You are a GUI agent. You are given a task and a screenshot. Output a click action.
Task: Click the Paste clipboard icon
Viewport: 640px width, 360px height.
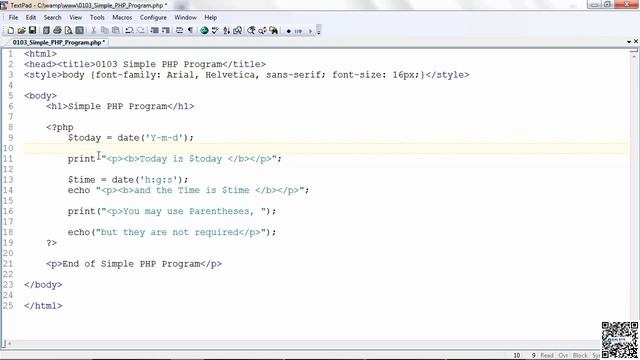pyautogui.click(x=116, y=31)
